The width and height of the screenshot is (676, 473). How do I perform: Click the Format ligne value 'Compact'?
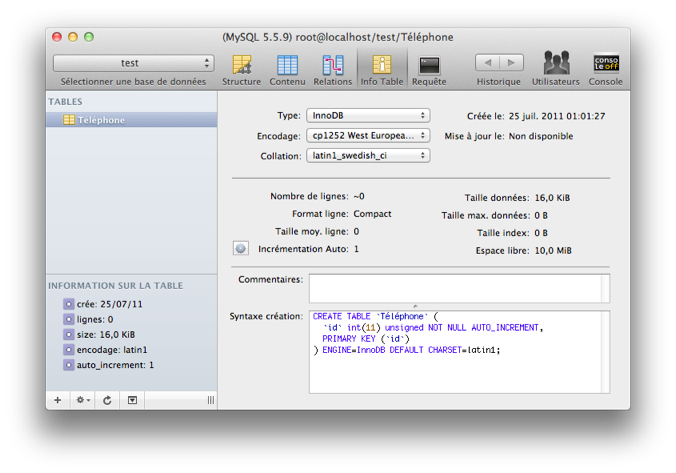(372, 214)
